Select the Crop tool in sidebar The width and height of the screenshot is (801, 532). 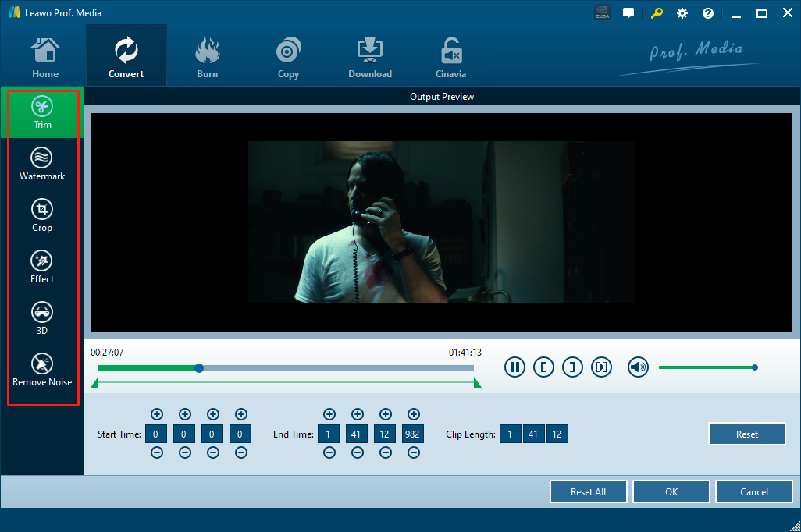click(x=42, y=216)
